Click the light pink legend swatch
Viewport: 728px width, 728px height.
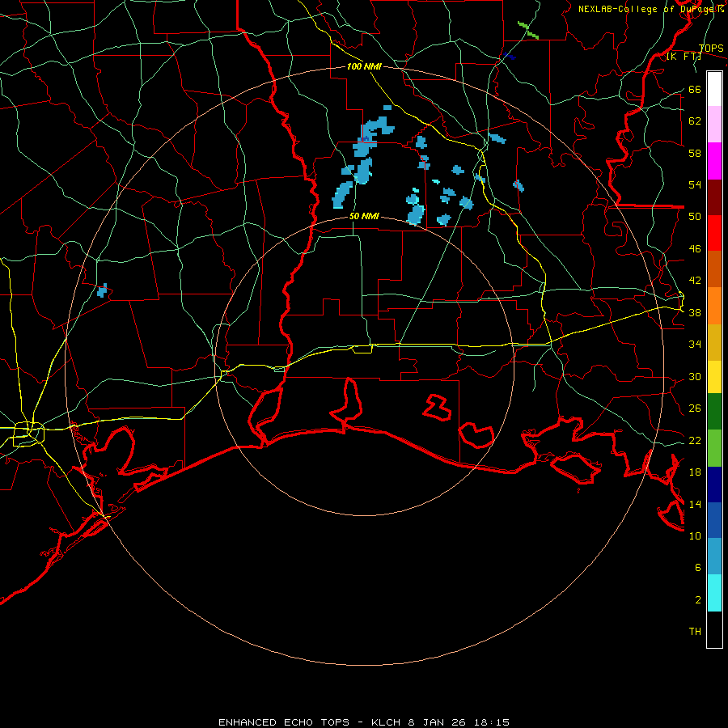coord(714,124)
